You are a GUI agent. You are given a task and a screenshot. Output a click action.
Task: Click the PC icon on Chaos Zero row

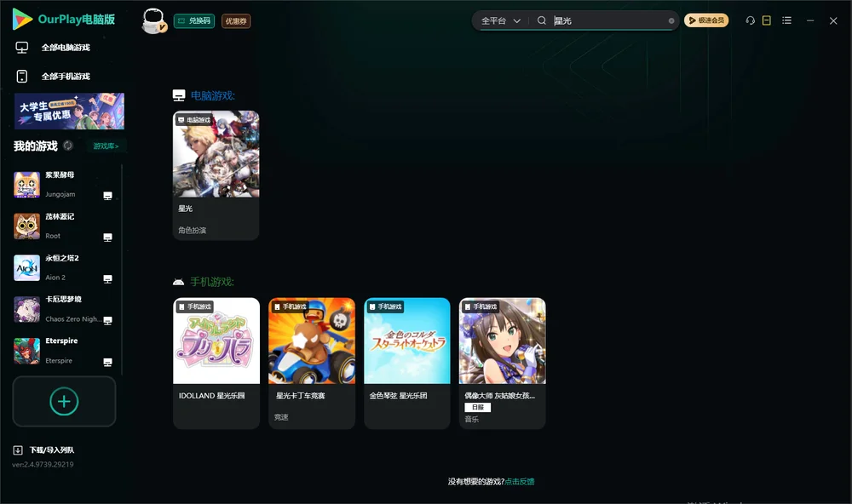(x=107, y=320)
